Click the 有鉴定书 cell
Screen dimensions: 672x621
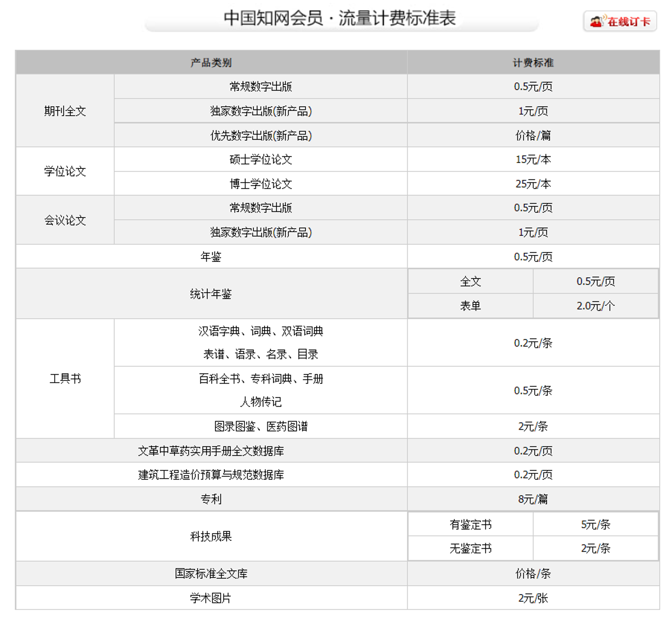pyautogui.click(x=470, y=524)
